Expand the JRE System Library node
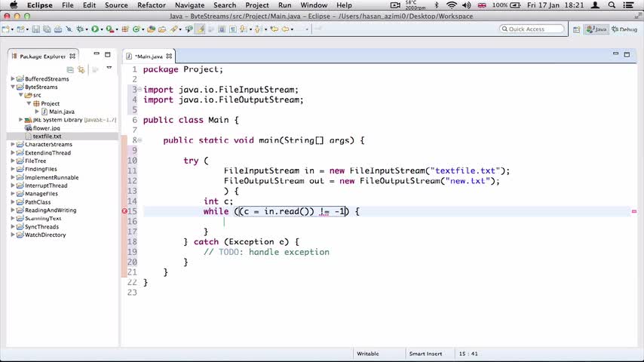 pos(21,120)
